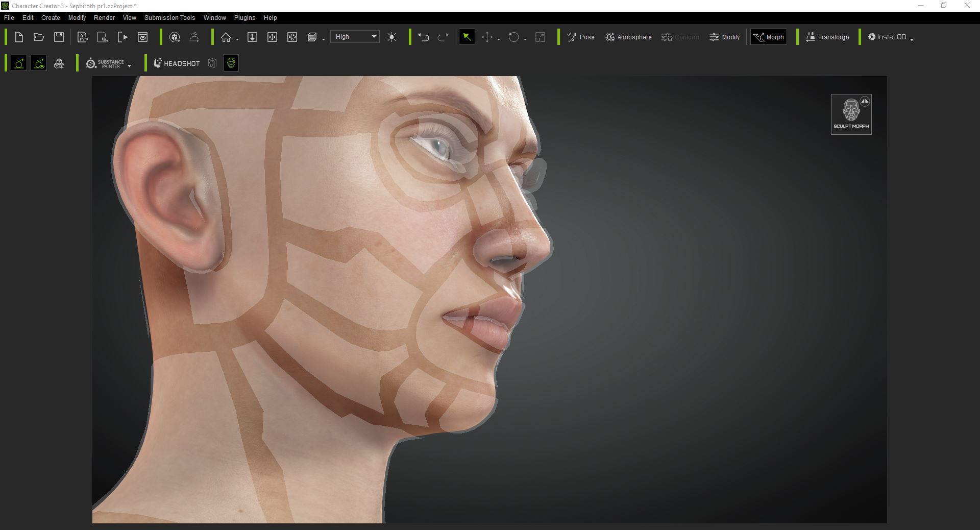Open the High quality combo box
The height and width of the screenshot is (530, 980).
(x=355, y=37)
